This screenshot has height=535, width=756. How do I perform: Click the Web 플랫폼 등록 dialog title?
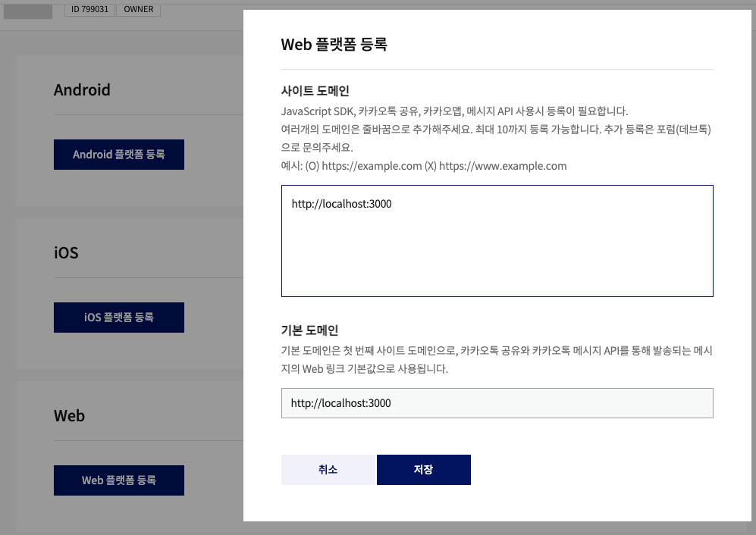[x=334, y=45]
